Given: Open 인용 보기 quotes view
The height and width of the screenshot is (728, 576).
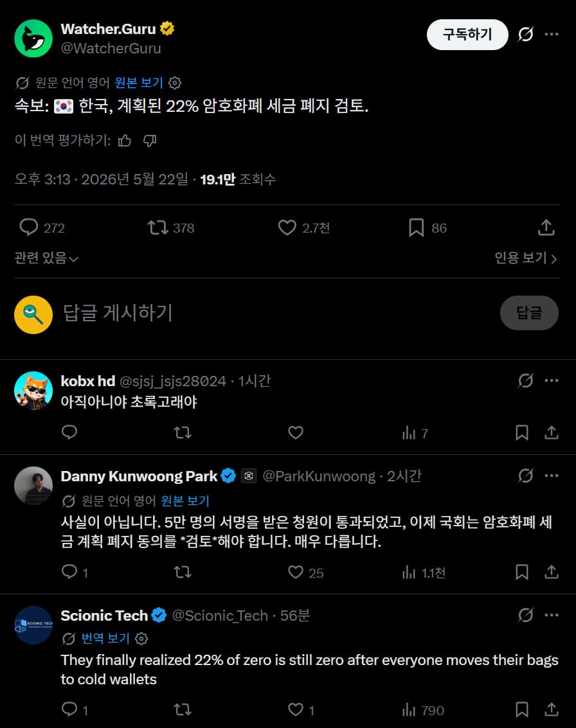Looking at the screenshot, I should 526,258.
